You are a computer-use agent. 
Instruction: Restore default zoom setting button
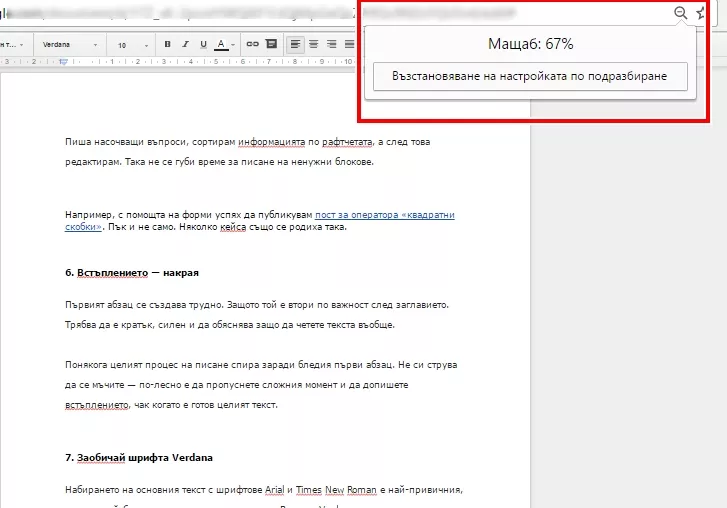click(530, 76)
